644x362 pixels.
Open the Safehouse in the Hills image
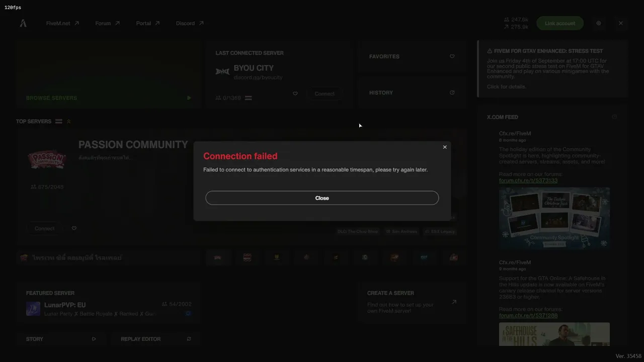tap(554, 334)
